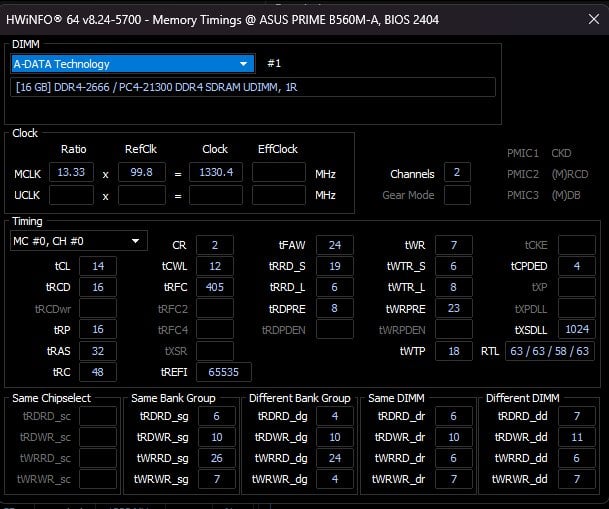
Task: Click the tWRRD_dr value 6
Action: (454, 458)
